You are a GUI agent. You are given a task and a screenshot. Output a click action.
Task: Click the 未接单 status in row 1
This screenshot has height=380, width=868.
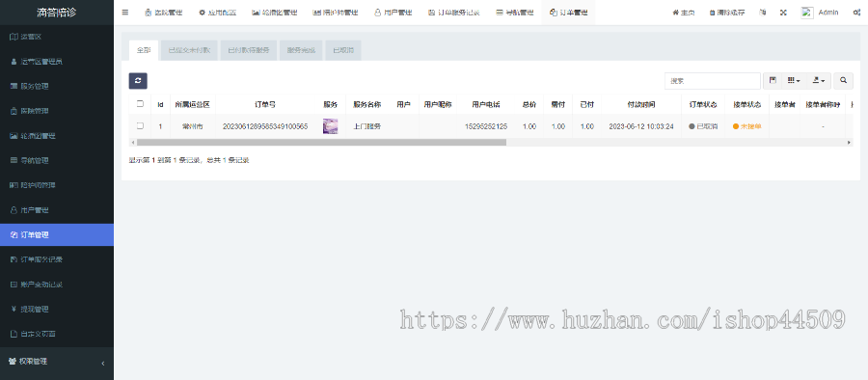point(747,126)
